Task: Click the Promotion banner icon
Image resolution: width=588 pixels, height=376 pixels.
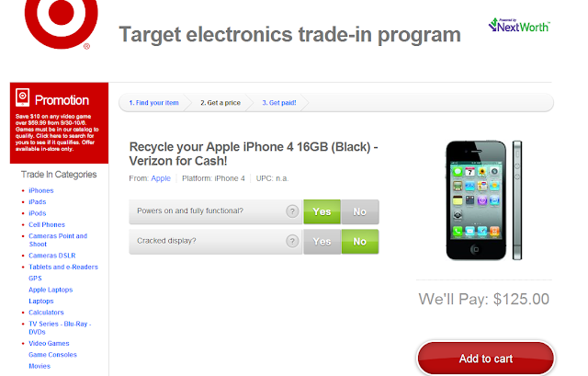Action: [22, 97]
